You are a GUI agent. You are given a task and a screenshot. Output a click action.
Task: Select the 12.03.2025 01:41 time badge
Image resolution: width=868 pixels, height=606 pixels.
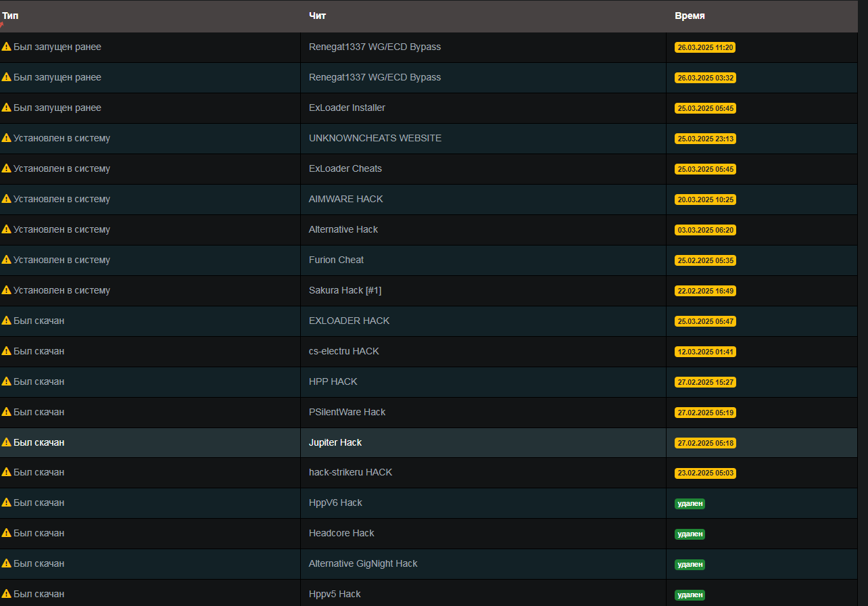pyautogui.click(x=705, y=352)
